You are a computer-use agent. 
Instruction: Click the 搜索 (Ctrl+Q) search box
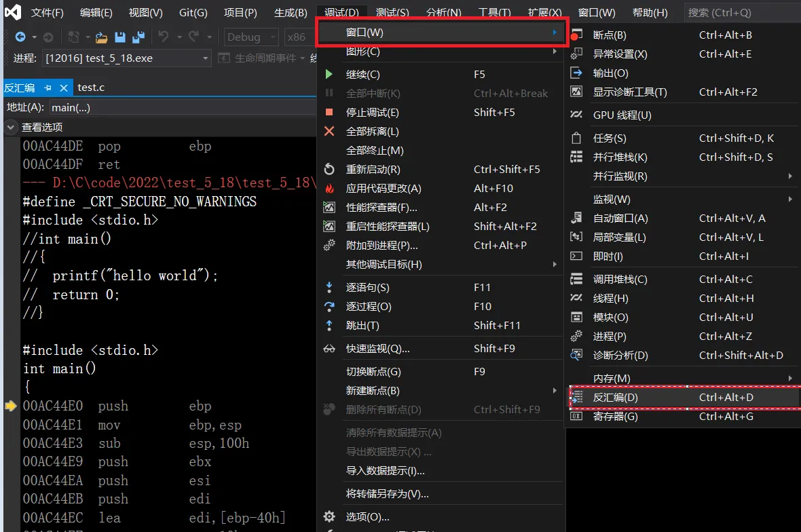click(x=742, y=12)
